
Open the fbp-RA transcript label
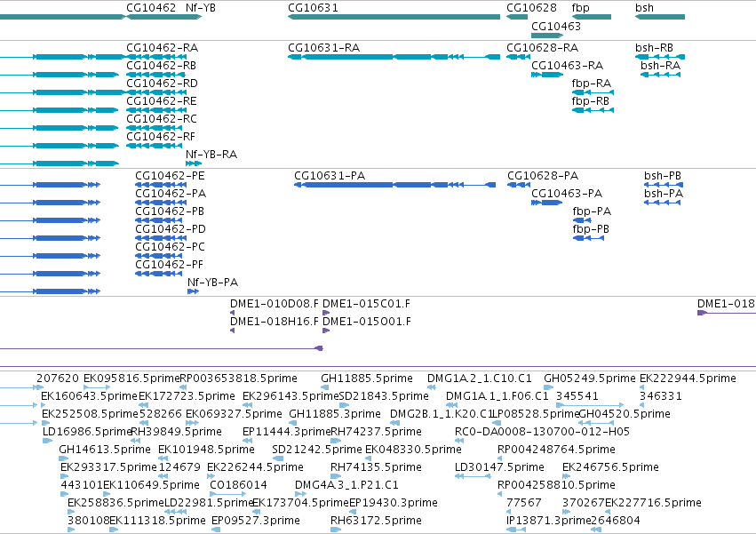point(591,84)
